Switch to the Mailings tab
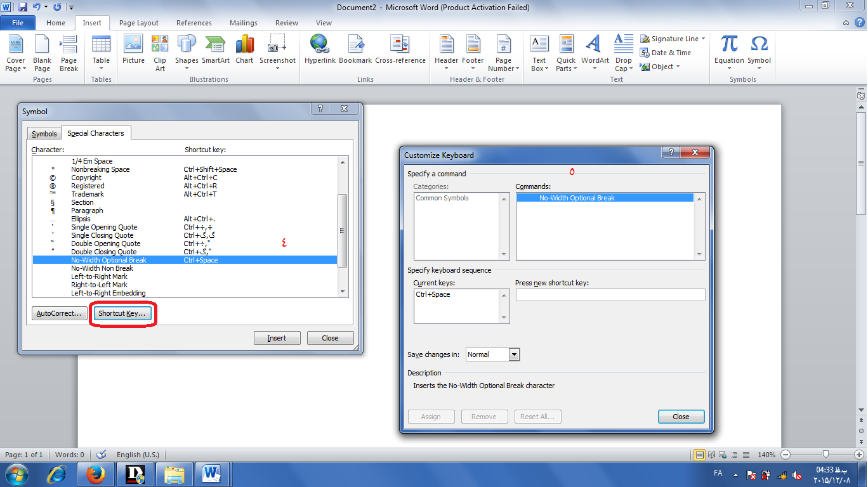The height and width of the screenshot is (487, 868). [x=244, y=23]
